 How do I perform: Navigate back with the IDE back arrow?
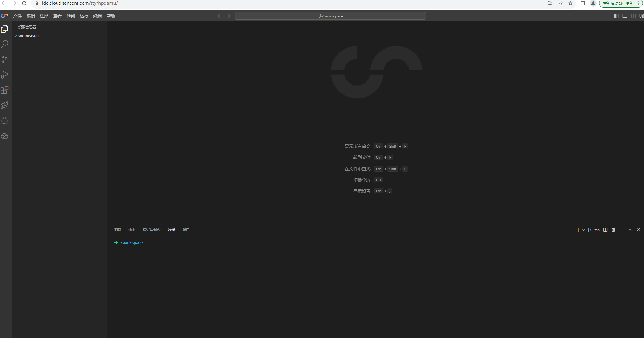[220, 16]
